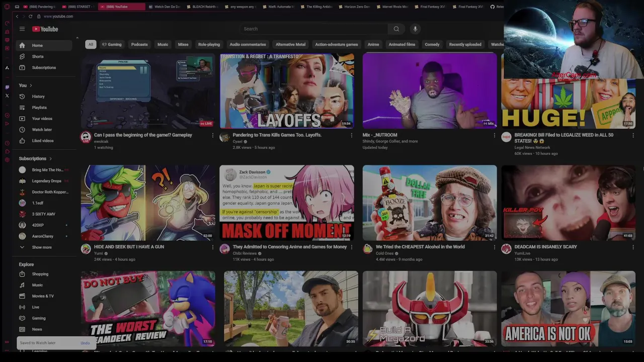
Task: Open the MASK OFF MOMENT thumbnail
Action: 287,203
